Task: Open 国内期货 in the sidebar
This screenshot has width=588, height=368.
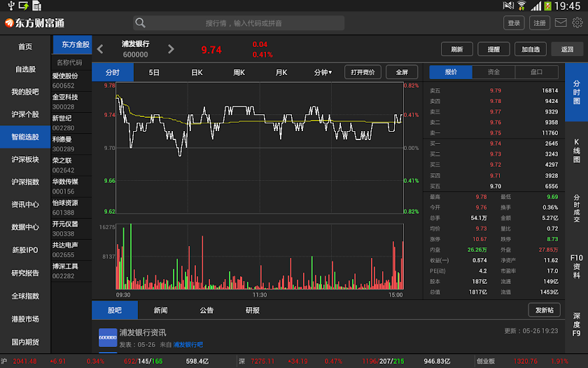Action: pos(25,342)
